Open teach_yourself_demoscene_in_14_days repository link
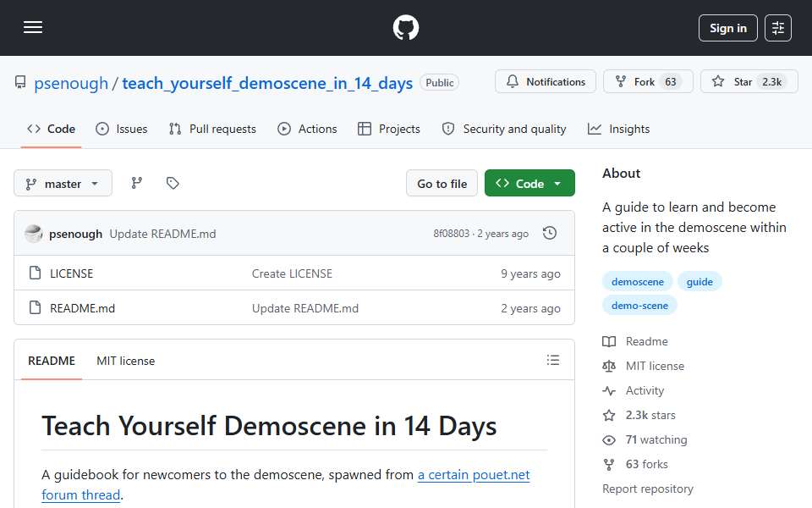The height and width of the screenshot is (508, 812). click(x=267, y=83)
